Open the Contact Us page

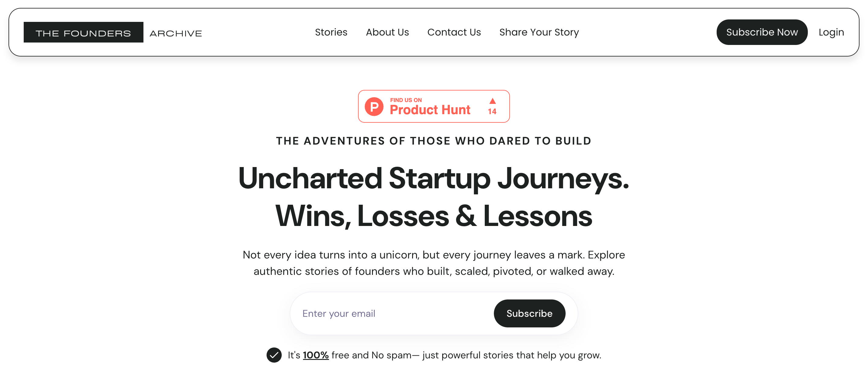click(x=454, y=32)
